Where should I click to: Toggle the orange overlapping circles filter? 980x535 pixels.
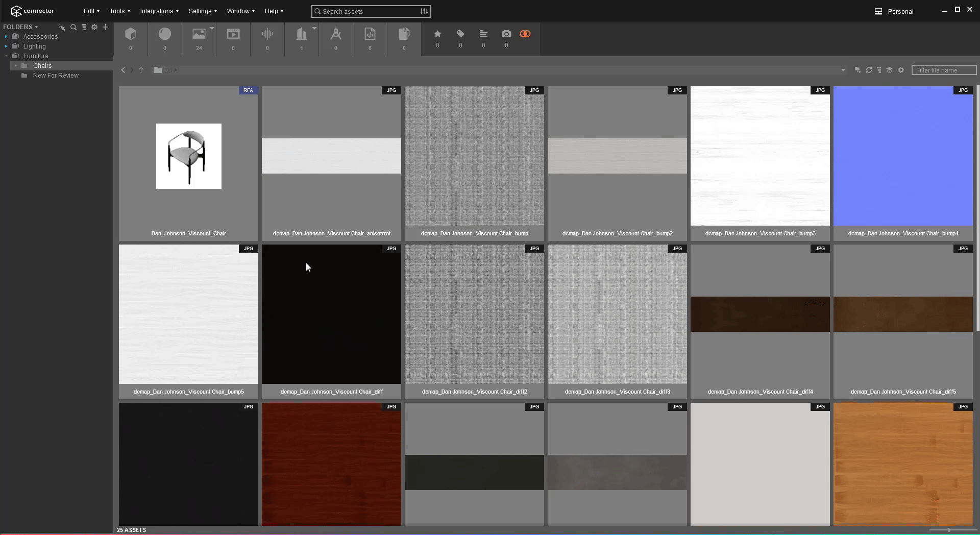click(525, 34)
